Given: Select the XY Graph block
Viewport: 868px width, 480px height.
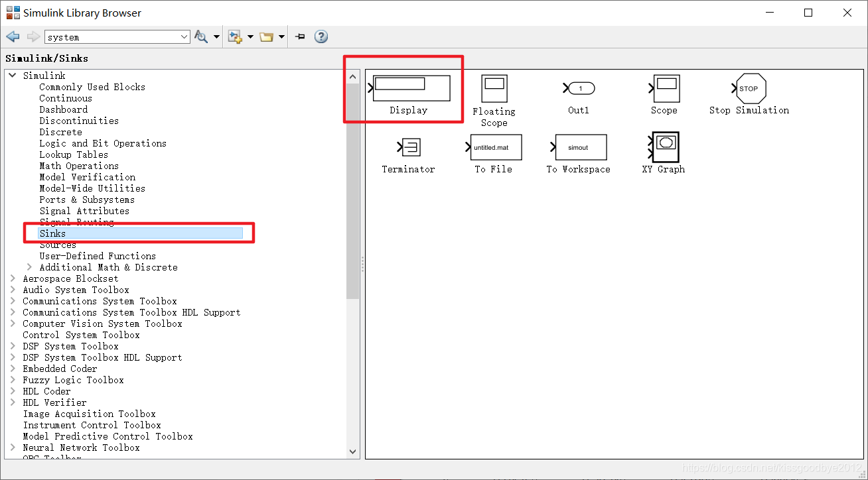Looking at the screenshot, I should [x=664, y=153].
